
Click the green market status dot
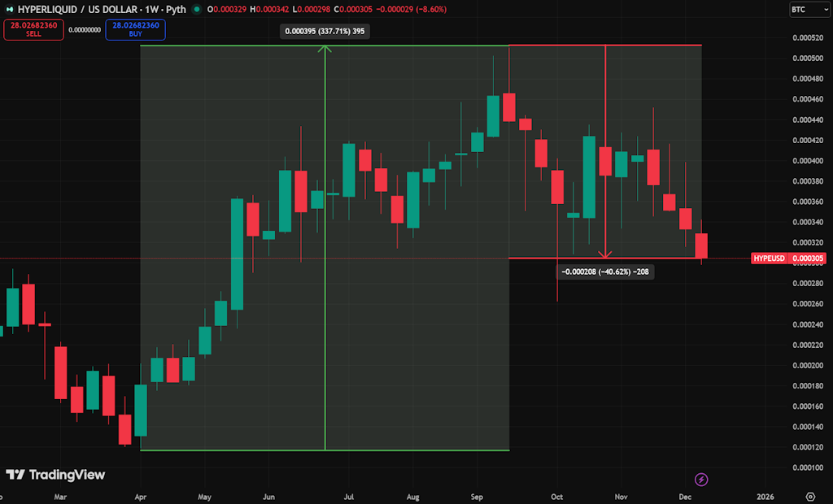(x=197, y=10)
